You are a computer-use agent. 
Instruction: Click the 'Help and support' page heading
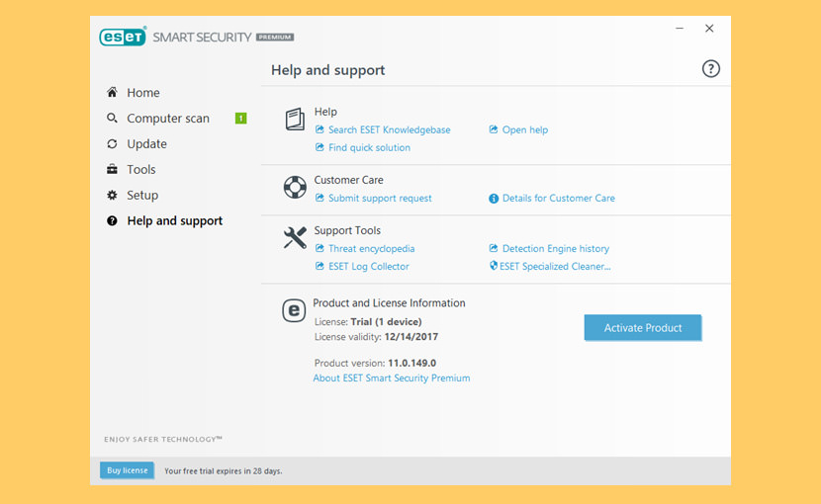(327, 70)
